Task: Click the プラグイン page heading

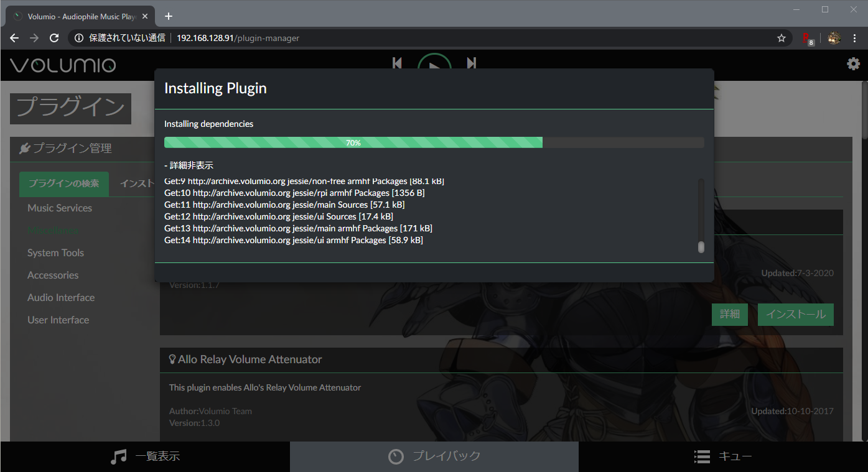Action: (x=70, y=108)
